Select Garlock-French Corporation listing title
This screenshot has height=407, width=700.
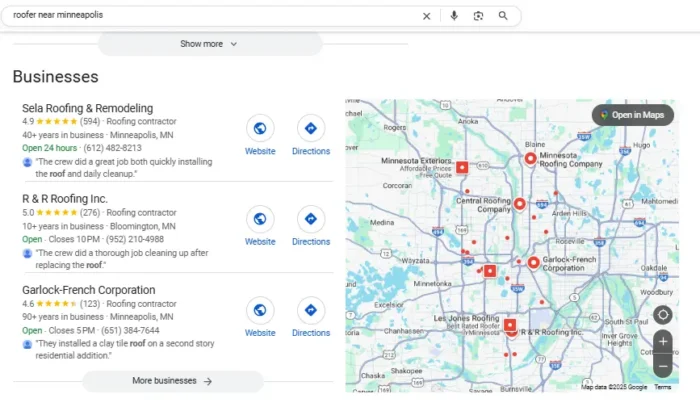(x=89, y=290)
